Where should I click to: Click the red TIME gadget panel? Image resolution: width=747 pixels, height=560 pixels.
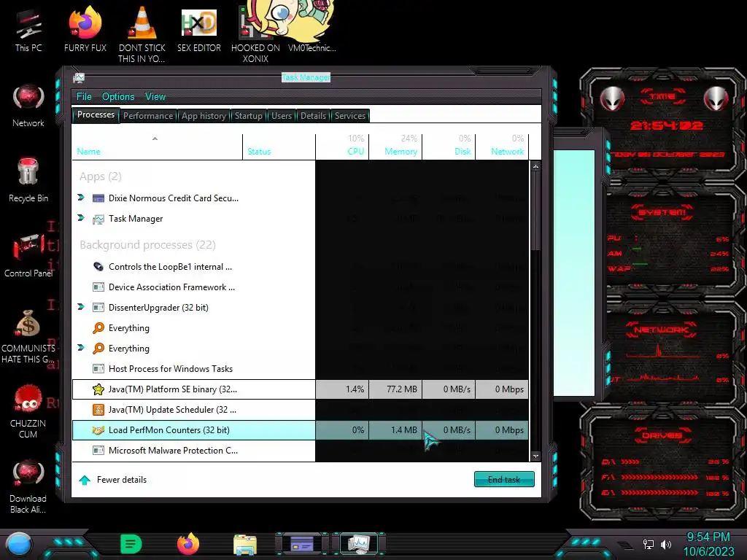(x=662, y=124)
